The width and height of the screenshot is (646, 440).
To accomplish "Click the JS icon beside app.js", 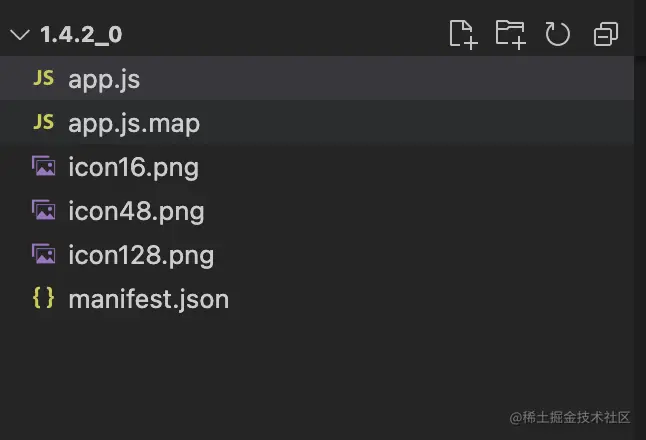I will tap(43, 79).
